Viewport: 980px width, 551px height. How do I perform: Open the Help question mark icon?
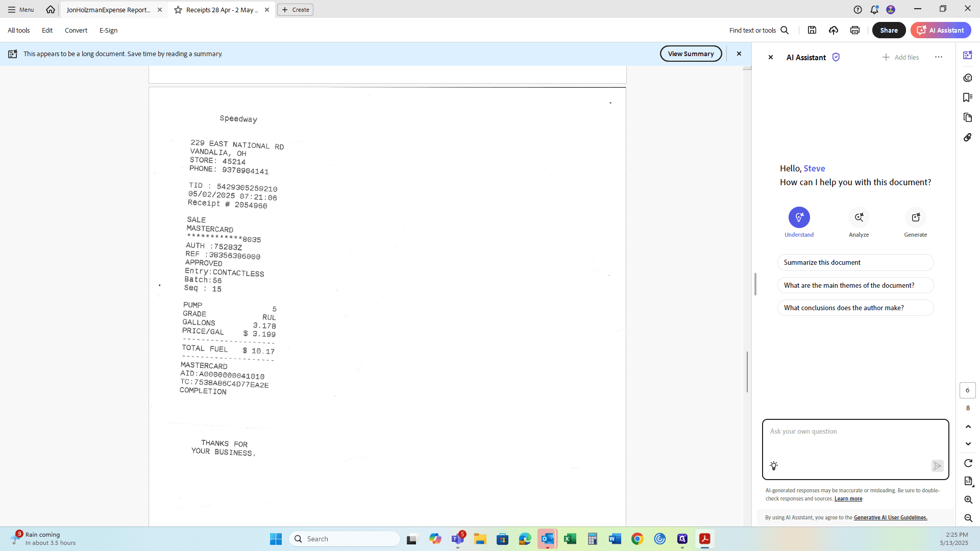[858, 10]
